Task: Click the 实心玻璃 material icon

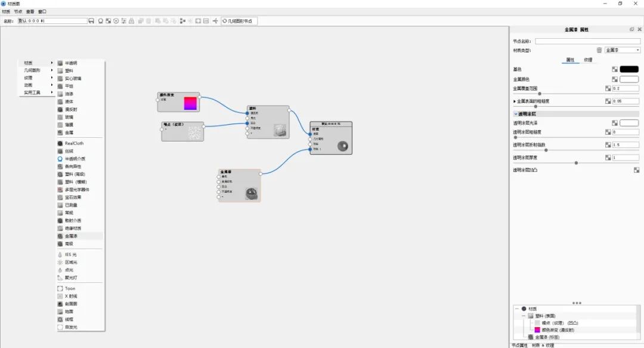Action: (x=60, y=79)
